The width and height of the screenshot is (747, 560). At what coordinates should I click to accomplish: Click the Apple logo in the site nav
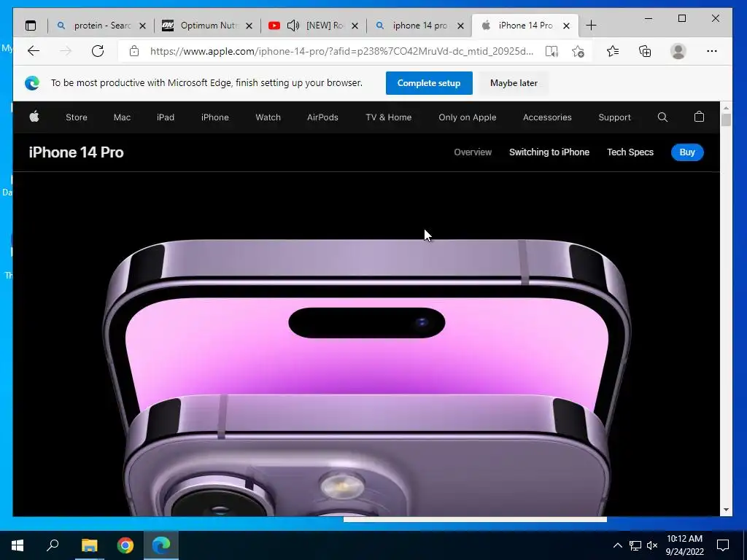pyautogui.click(x=34, y=117)
